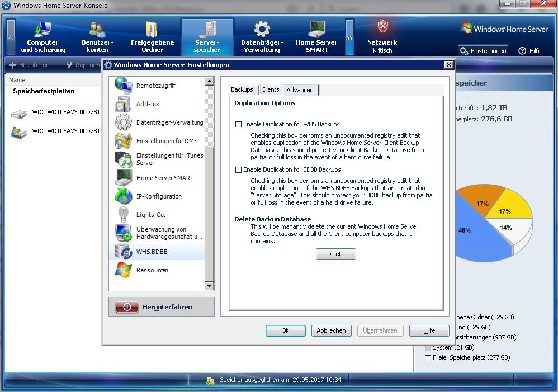Click the Delete backup database button
The image size is (558, 392).
tap(336, 254)
